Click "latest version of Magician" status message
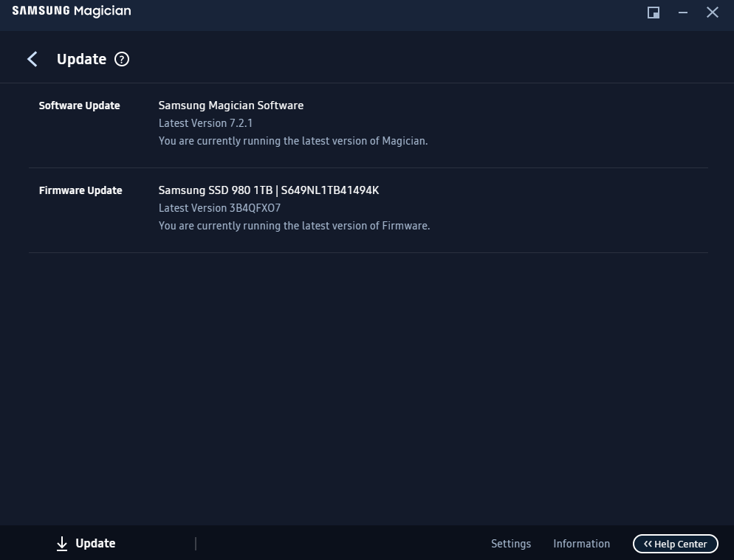Screen dimensions: 734x560 click(293, 141)
